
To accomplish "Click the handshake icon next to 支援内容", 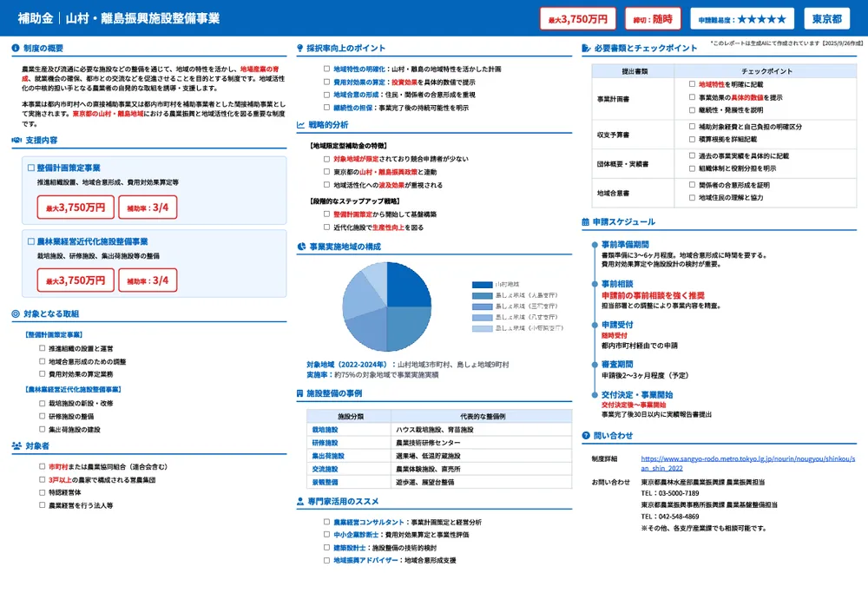I will 16,140.
